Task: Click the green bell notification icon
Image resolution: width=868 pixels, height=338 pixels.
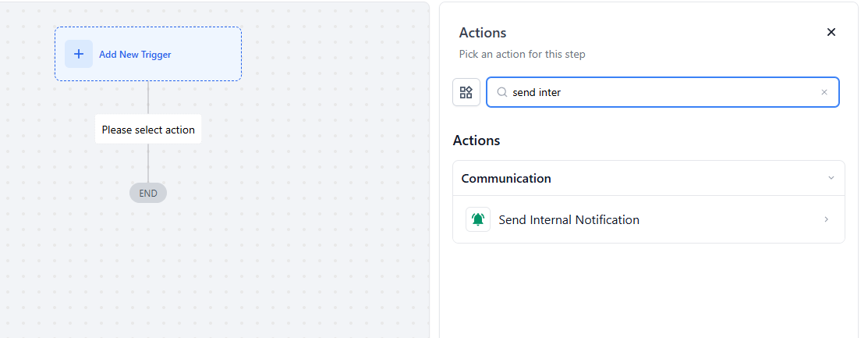Action: 478,219
